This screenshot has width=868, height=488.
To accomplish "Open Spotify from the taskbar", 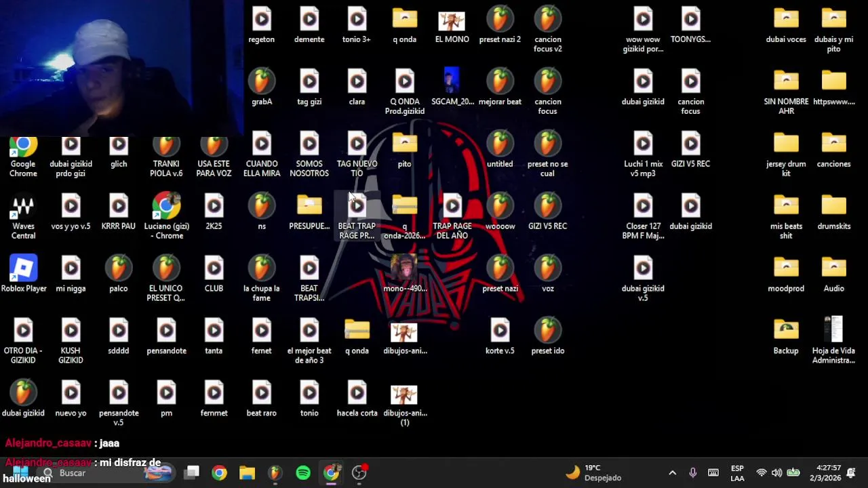I will [303, 473].
